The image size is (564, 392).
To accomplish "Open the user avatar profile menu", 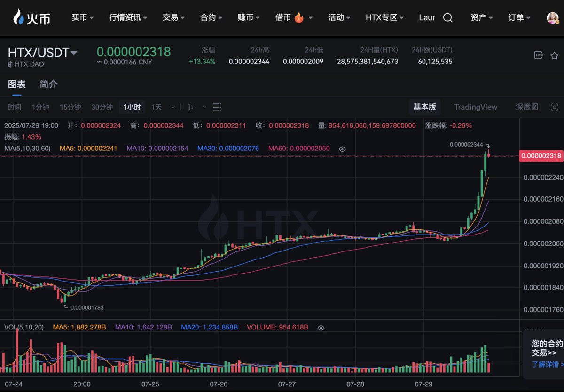I will click(x=553, y=17).
